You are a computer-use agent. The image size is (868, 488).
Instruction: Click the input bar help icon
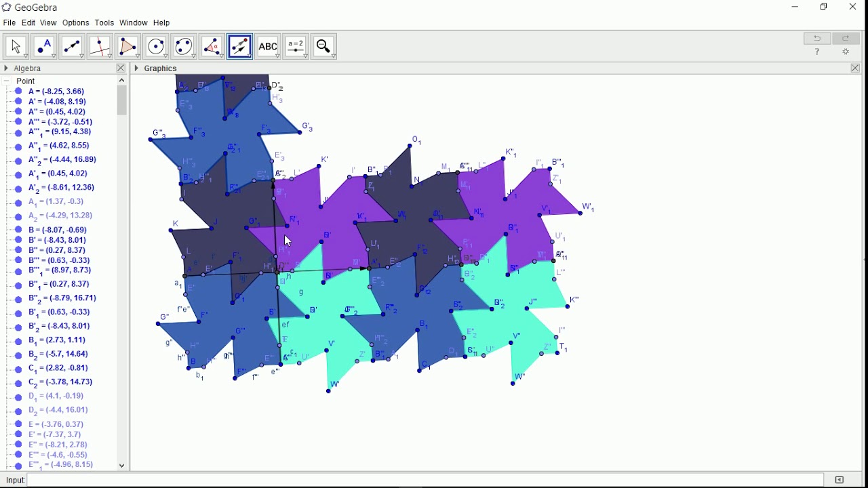tap(840, 481)
